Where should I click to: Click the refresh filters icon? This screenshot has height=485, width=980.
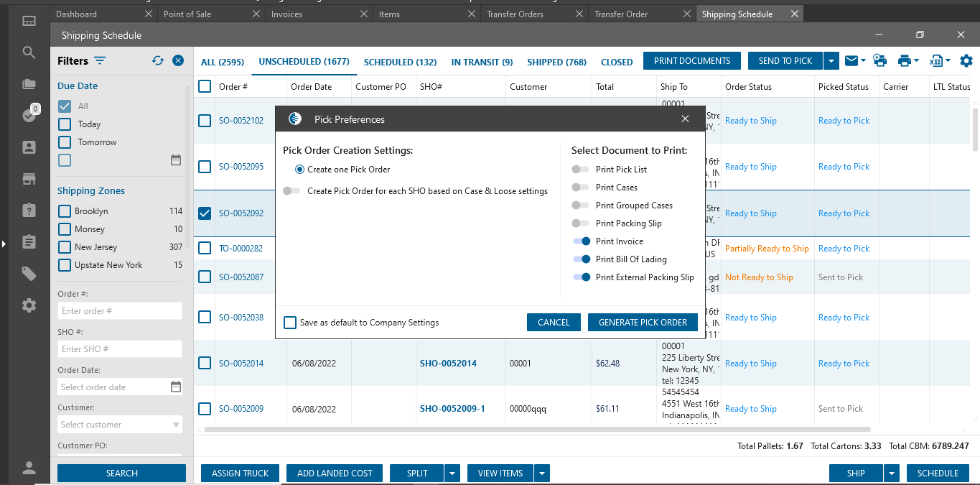point(158,61)
